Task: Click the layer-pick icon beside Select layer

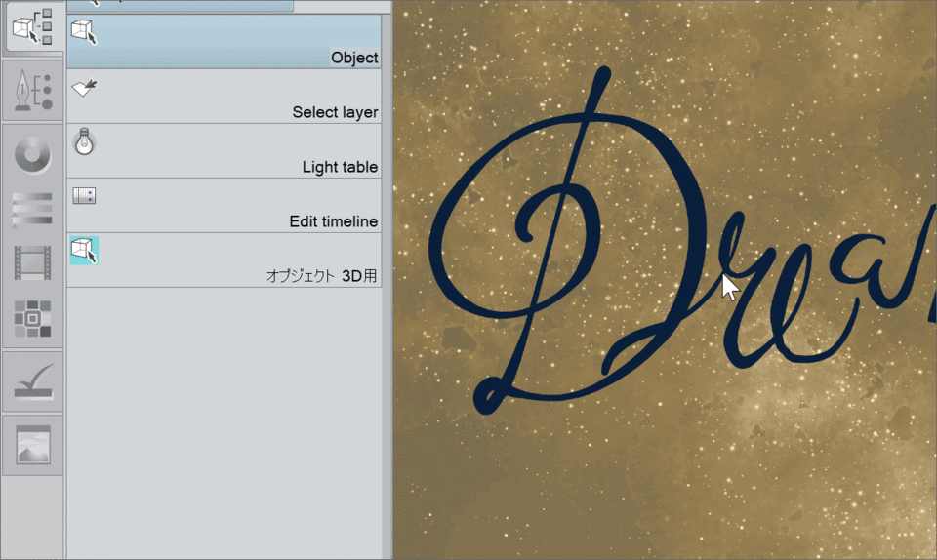Action: tap(84, 88)
